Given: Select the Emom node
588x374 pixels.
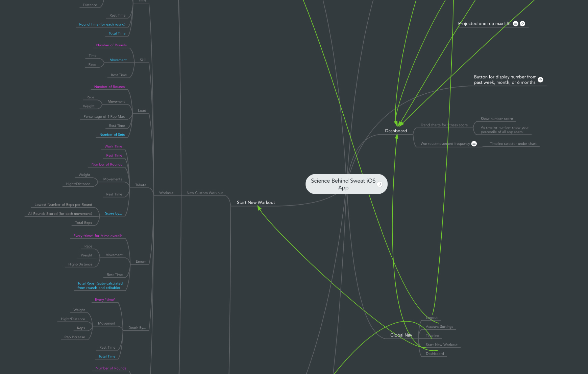Looking at the screenshot, I should [141, 262].
